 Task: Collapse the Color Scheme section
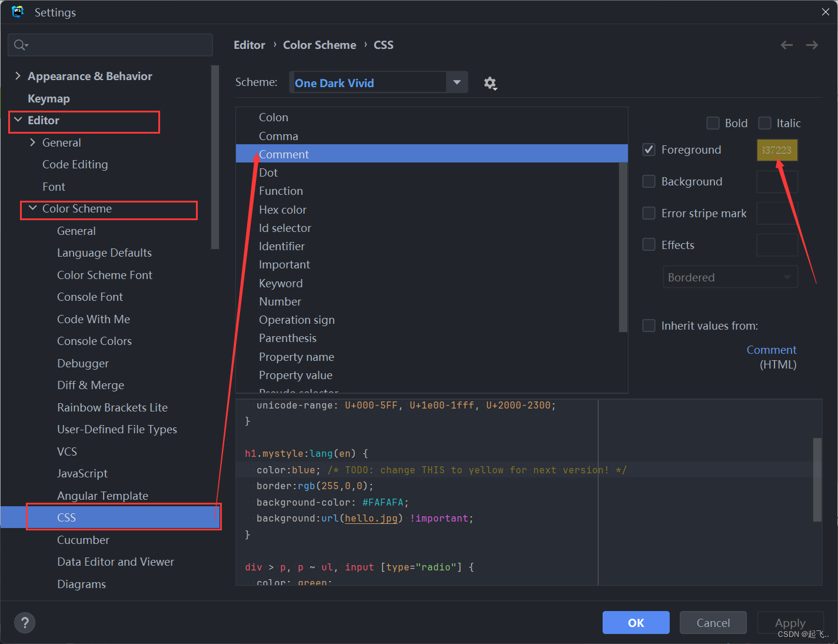click(x=32, y=208)
